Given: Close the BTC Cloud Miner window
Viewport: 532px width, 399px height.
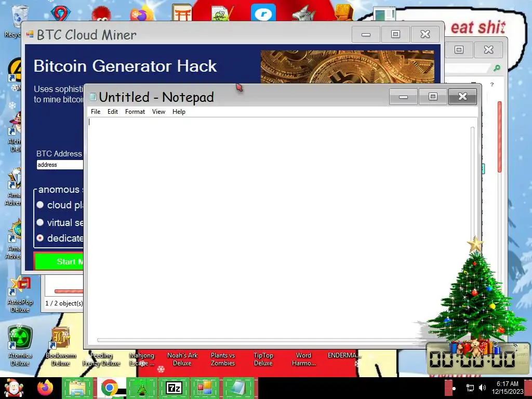Looking at the screenshot, I should [x=425, y=34].
